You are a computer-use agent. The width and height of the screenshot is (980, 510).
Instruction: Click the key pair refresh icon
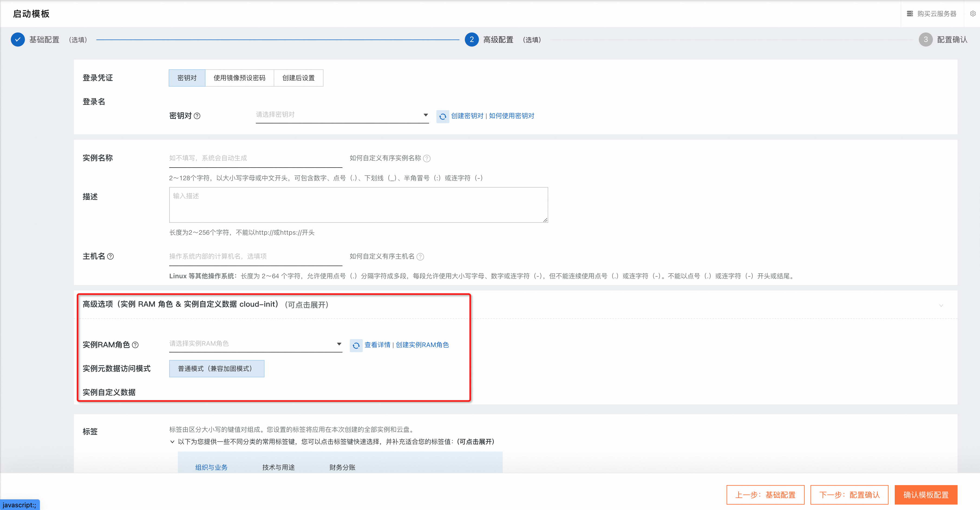(442, 116)
